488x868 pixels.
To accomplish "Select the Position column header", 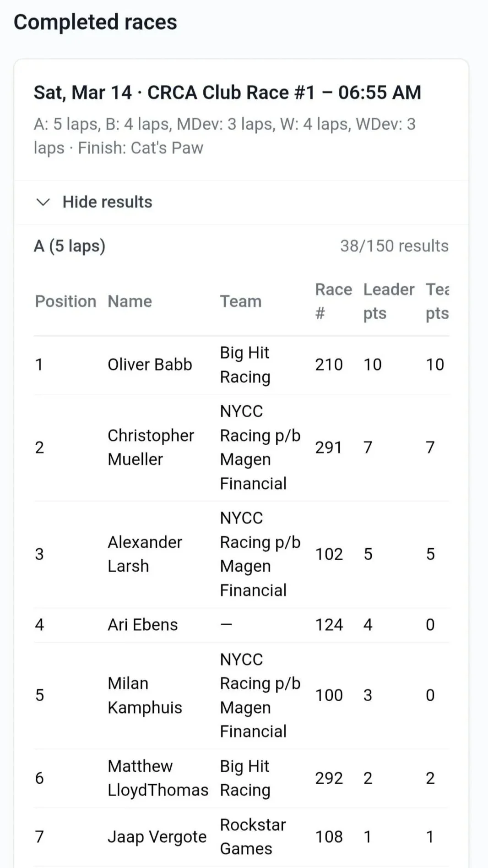I will (65, 301).
